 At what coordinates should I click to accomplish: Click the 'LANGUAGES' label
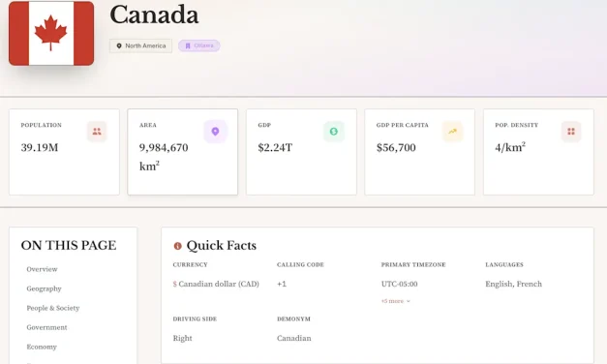click(504, 265)
